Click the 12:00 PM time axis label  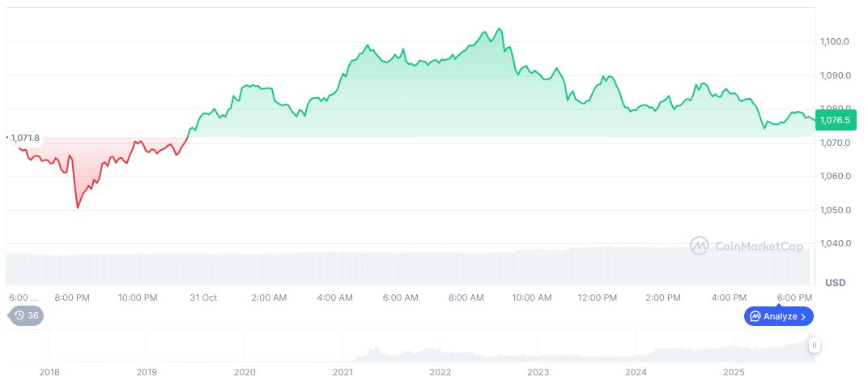coord(598,298)
